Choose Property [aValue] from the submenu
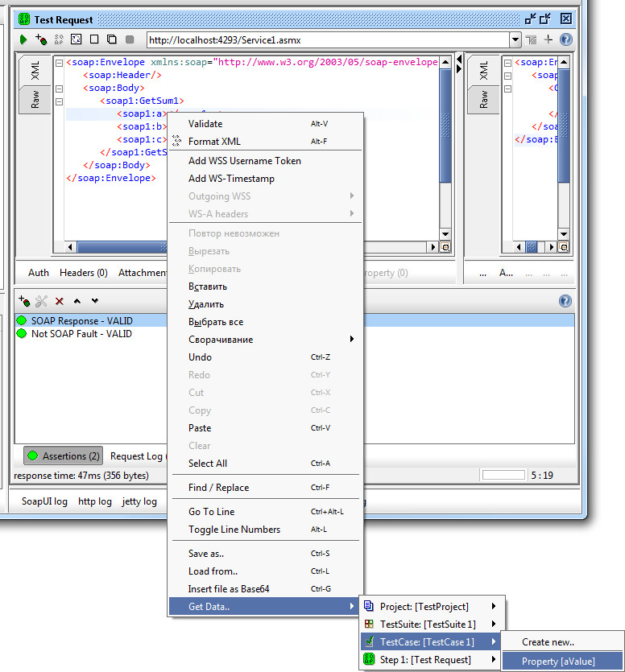The width and height of the screenshot is (625, 672). pos(562,662)
